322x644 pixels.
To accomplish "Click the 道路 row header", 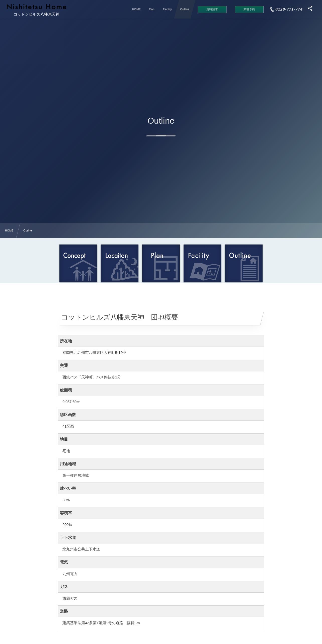I will point(161,611).
